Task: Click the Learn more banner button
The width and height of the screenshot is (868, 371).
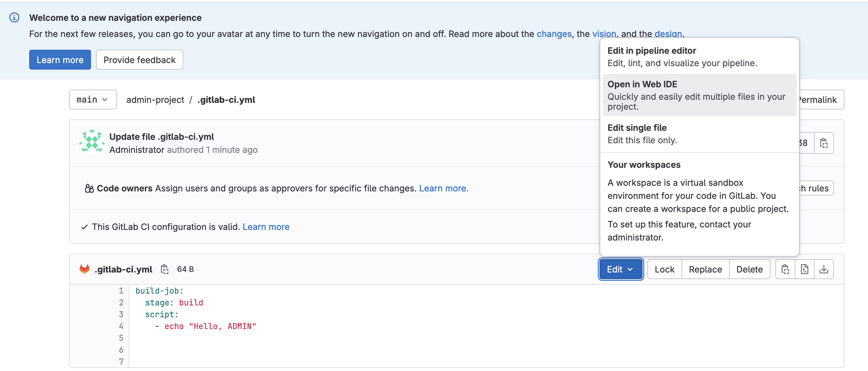Action: [60, 60]
